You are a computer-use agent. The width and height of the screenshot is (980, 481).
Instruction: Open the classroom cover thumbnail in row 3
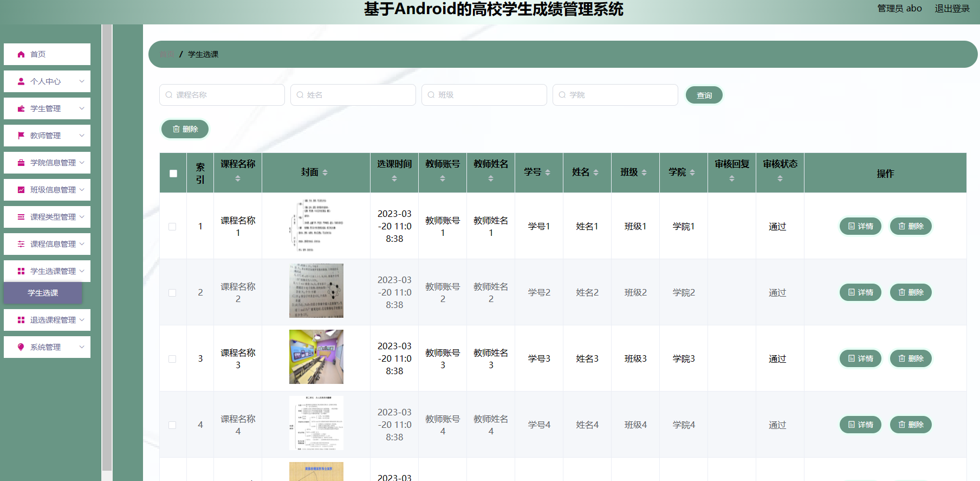click(x=316, y=357)
